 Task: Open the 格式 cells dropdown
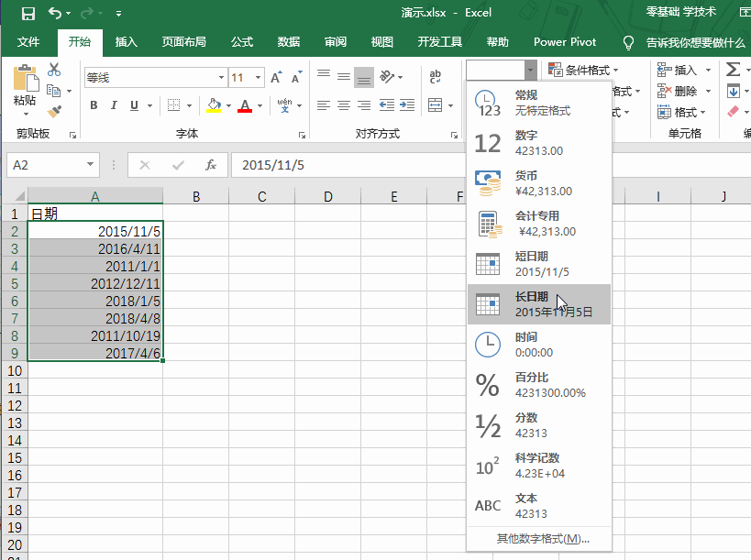pos(681,112)
